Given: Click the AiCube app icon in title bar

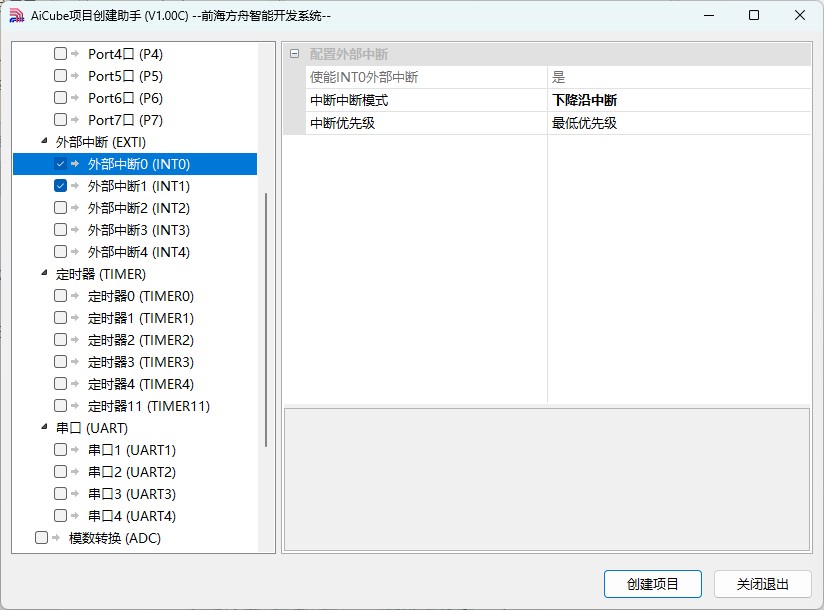Looking at the screenshot, I should [x=17, y=15].
